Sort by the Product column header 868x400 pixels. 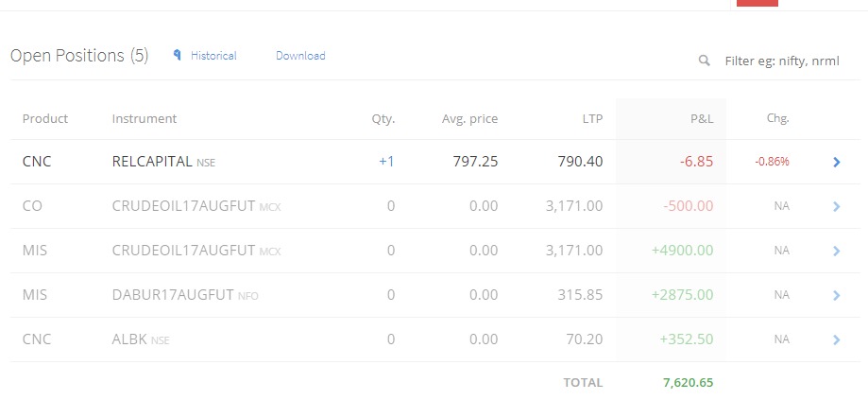tap(45, 118)
